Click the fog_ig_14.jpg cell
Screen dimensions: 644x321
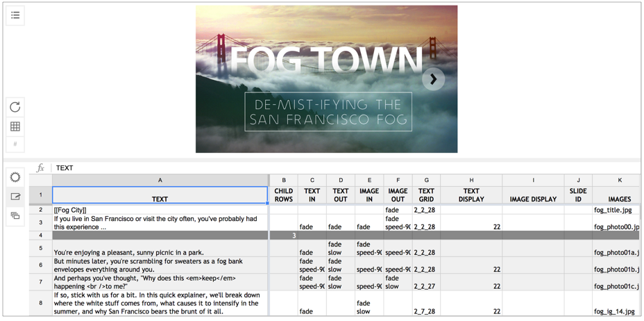[x=616, y=303]
